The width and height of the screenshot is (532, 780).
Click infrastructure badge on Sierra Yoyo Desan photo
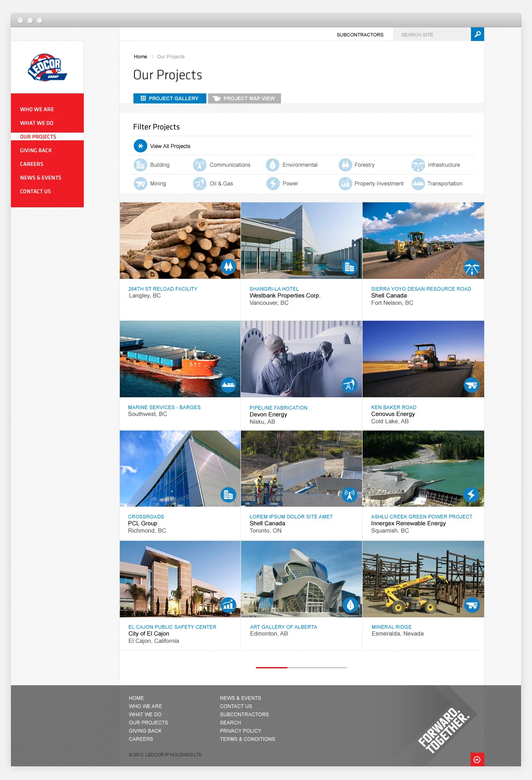point(471,267)
